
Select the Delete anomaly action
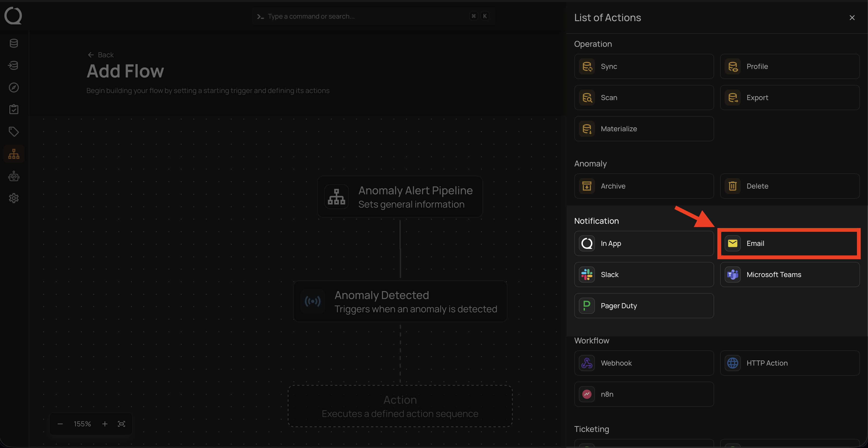tap(789, 186)
